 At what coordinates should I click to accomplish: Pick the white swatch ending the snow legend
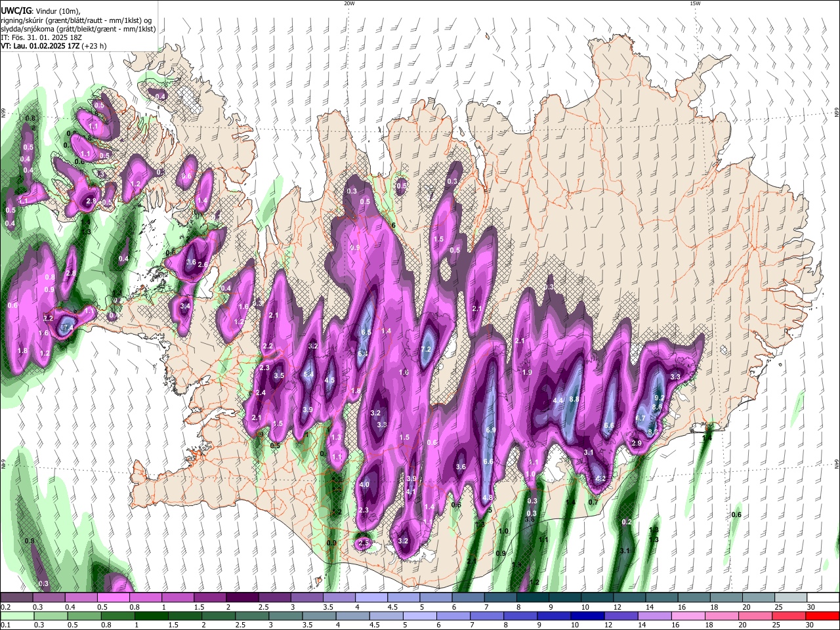(x=822, y=598)
